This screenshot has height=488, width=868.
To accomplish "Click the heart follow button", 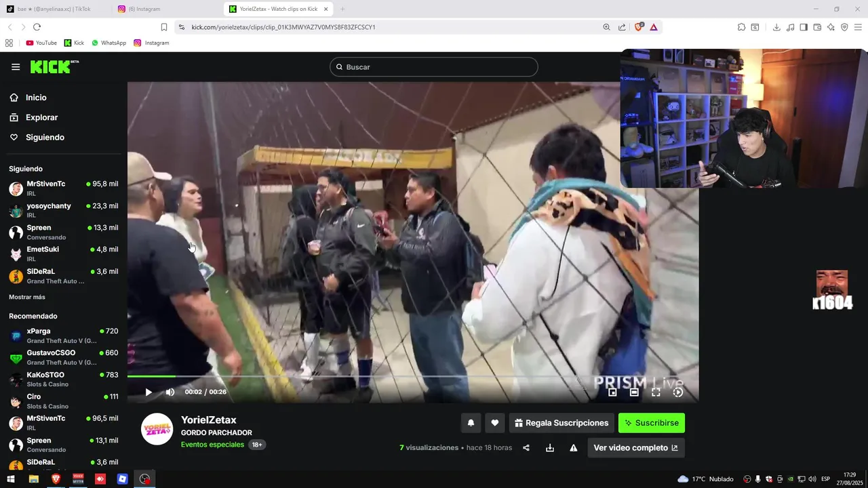I will point(495,423).
